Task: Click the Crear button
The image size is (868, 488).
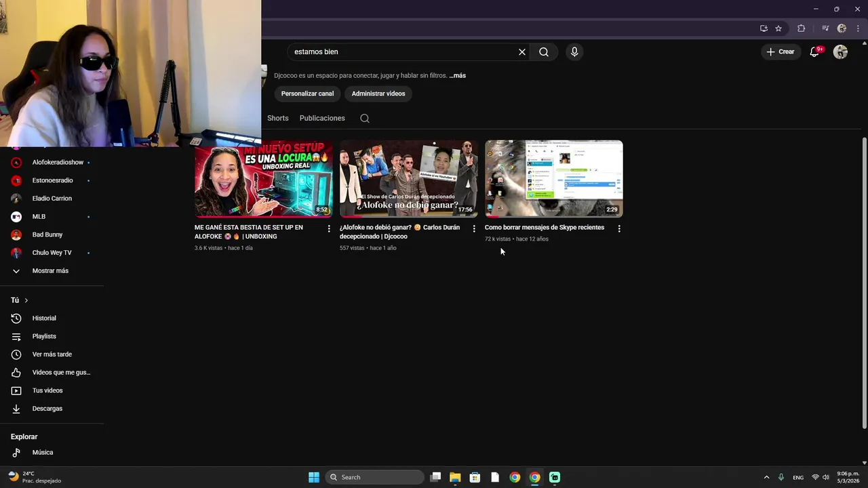Action: tap(781, 52)
